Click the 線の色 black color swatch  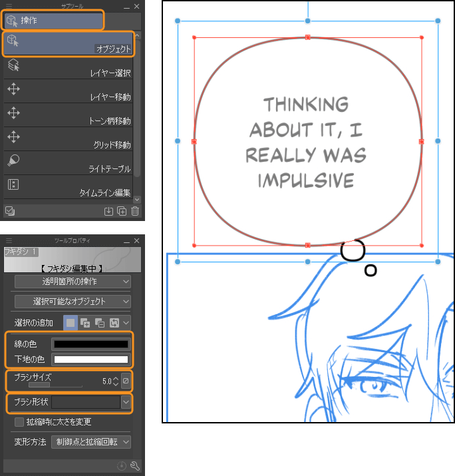90,344
